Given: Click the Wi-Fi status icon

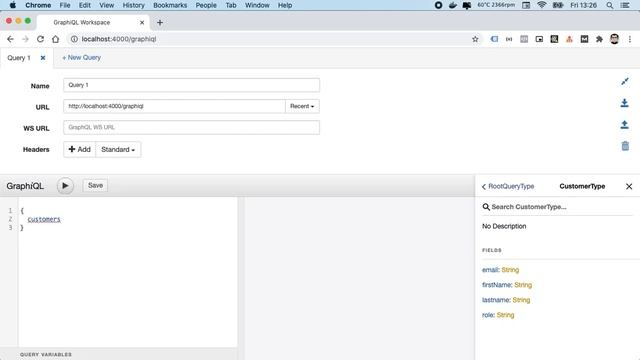Looking at the screenshot, I should point(542,5).
